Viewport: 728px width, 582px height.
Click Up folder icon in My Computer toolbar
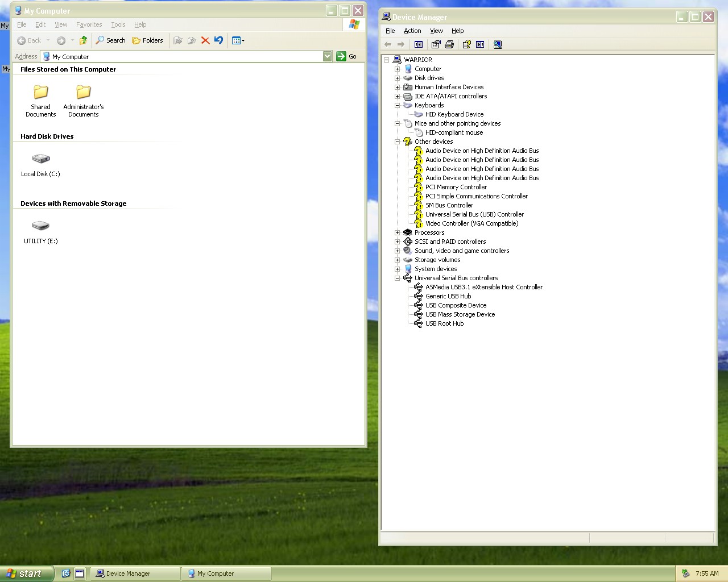click(84, 40)
